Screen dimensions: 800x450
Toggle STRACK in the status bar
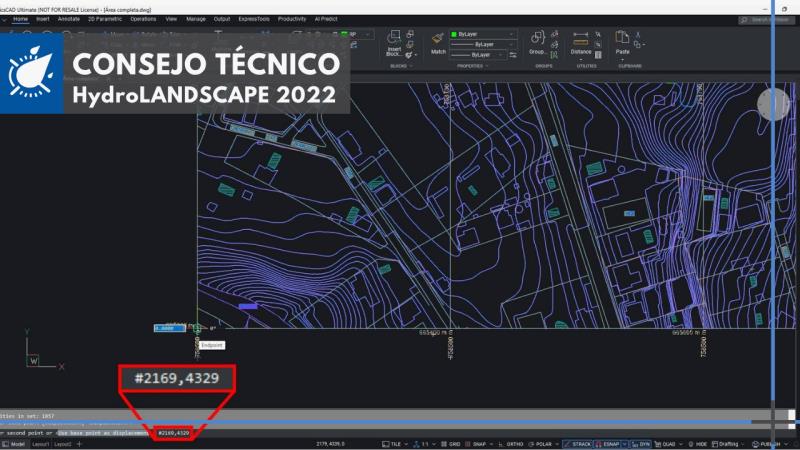578,444
